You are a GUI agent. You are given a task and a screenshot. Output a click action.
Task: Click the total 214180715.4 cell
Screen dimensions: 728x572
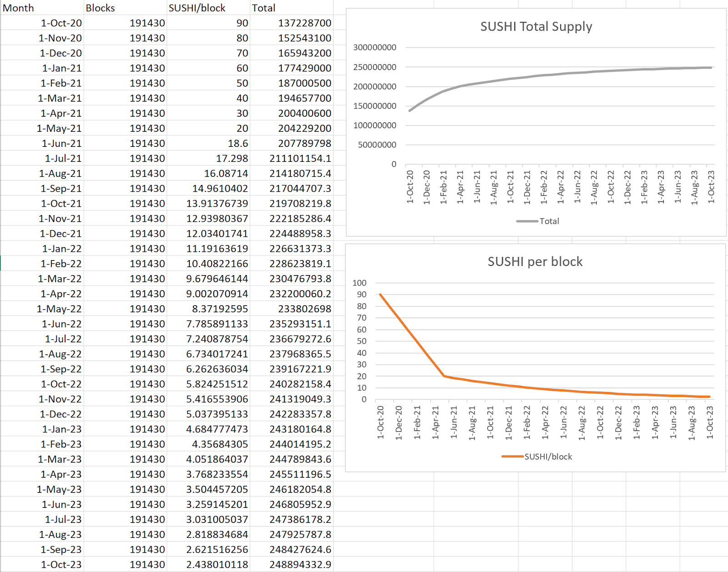click(x=291, y=173)
